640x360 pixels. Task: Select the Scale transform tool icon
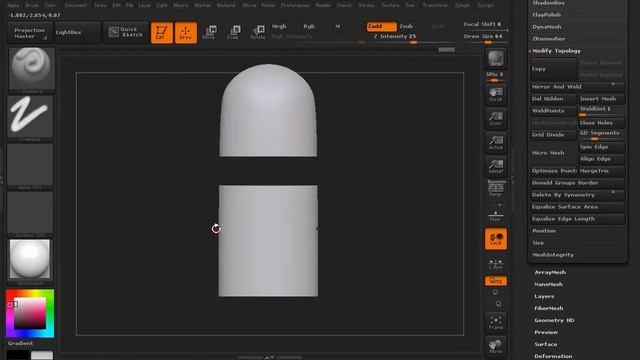coord(233,32)
